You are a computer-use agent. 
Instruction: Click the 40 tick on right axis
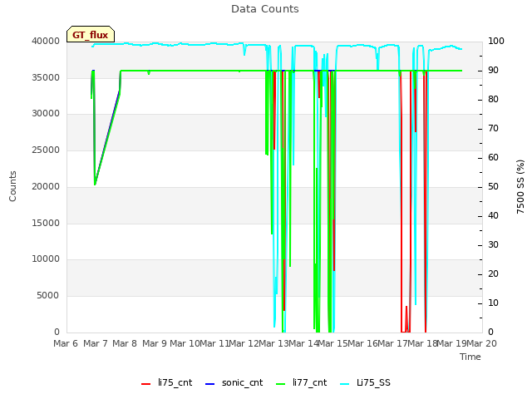pyautogui.click(x=493, y=216)
